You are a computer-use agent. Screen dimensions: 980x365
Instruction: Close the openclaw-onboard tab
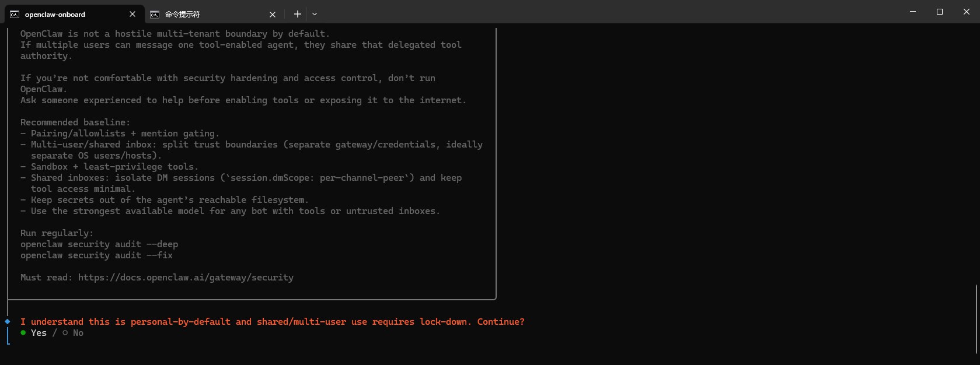coord(132,14)
